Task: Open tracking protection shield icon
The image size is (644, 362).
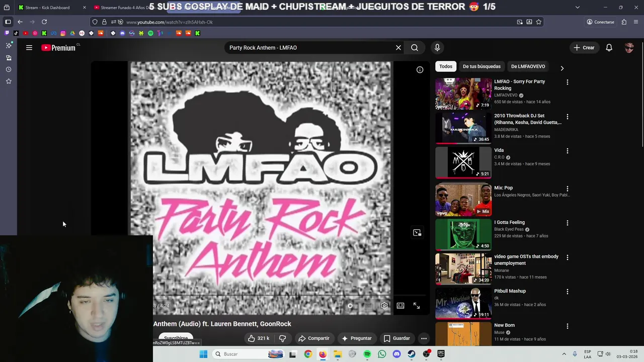Action: 95,22
